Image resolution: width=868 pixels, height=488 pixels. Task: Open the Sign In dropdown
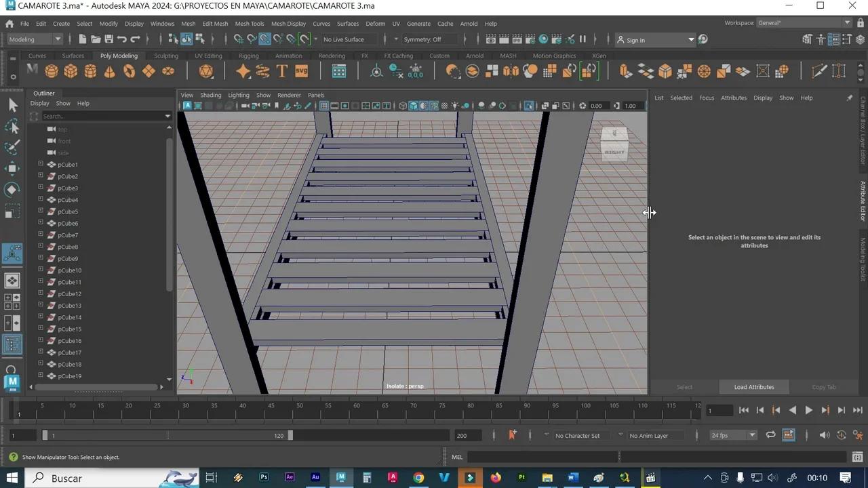click(x=655, y=40)
